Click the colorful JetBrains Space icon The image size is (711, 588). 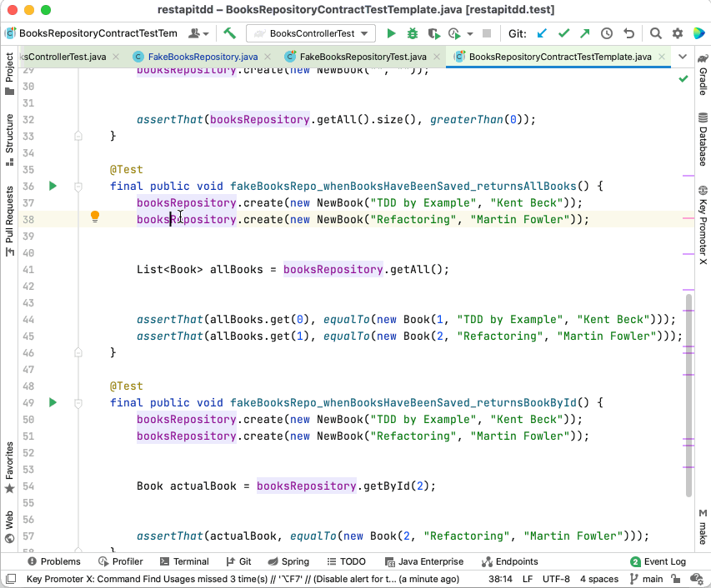[699, 33]
